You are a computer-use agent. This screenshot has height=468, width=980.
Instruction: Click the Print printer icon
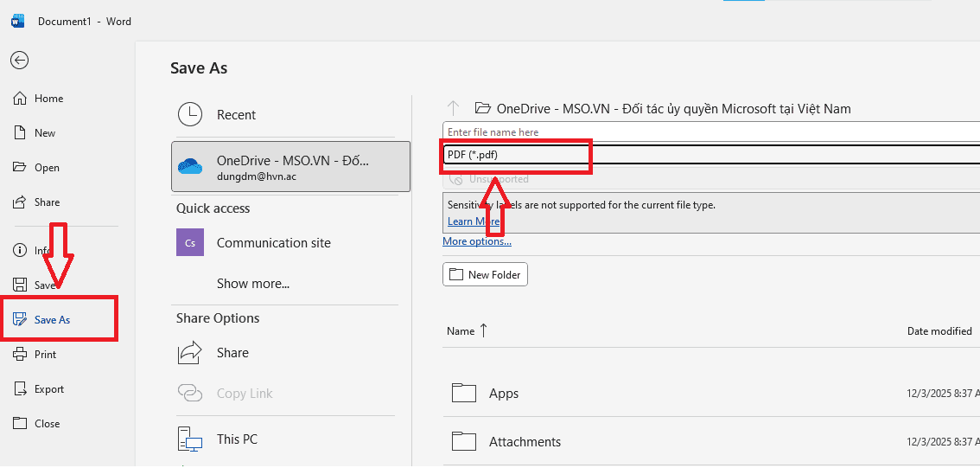coord(20,355)
